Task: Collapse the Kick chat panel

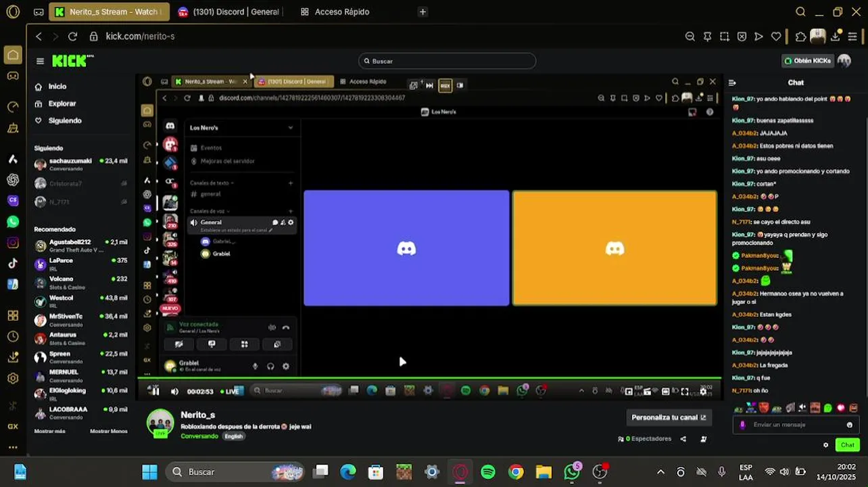Action: (732, 83)
